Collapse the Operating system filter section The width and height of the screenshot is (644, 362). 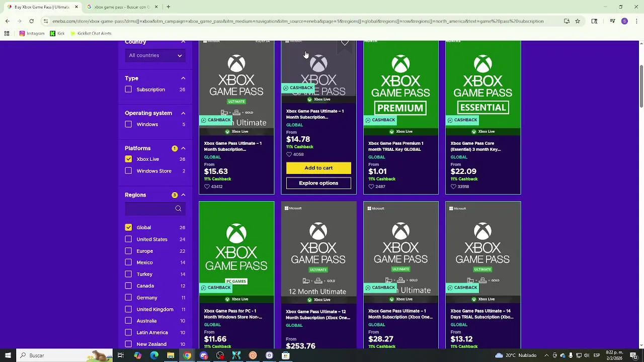coord(183,113)
